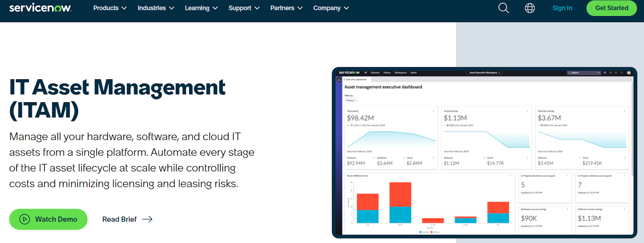Open the Software success savings kebab menu
The image size is (644, 243).
click(x=624, y=209)
